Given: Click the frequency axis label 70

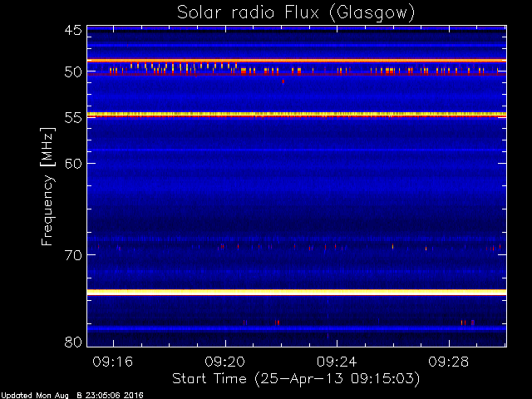Looking at the screenshot, I should 73,255.
